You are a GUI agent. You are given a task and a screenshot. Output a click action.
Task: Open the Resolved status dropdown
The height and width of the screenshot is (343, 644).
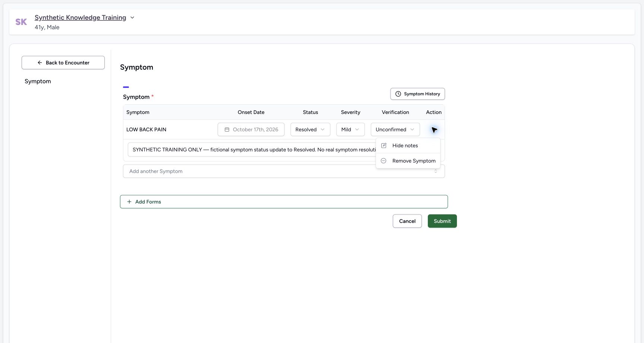tap(310, 130)
